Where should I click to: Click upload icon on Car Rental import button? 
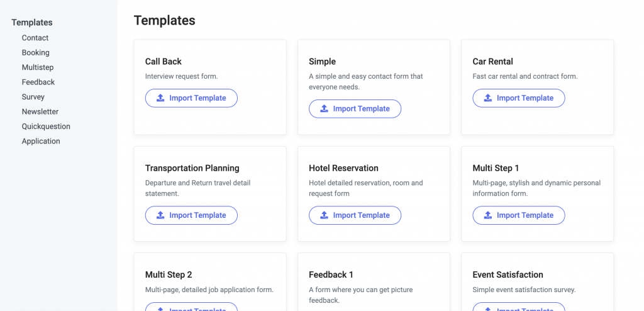pos(488,98)
